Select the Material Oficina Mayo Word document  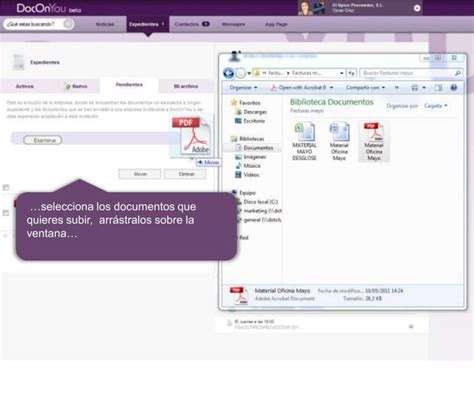[339, 141]
